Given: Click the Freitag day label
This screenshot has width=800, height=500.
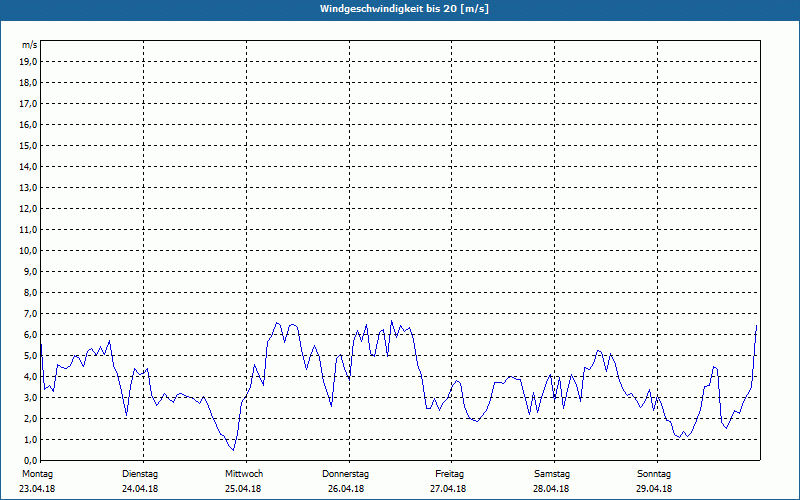Looking at the screenshot, I should 449,474.
